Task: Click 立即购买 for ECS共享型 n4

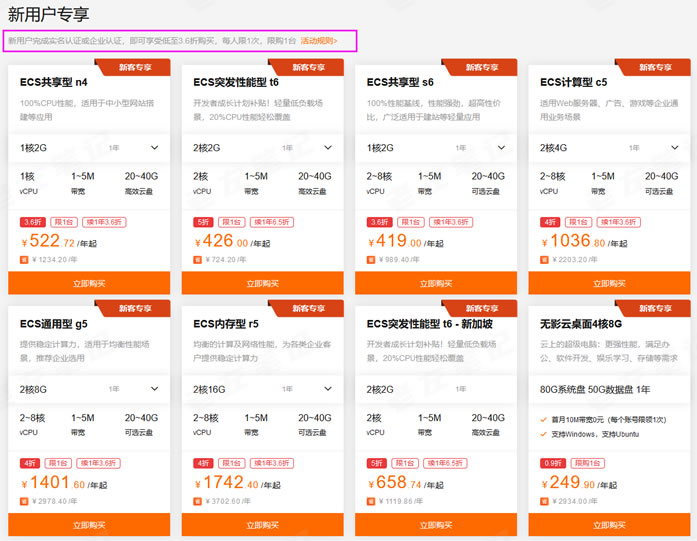Action: pyautogui.click(x=89, y=283)
